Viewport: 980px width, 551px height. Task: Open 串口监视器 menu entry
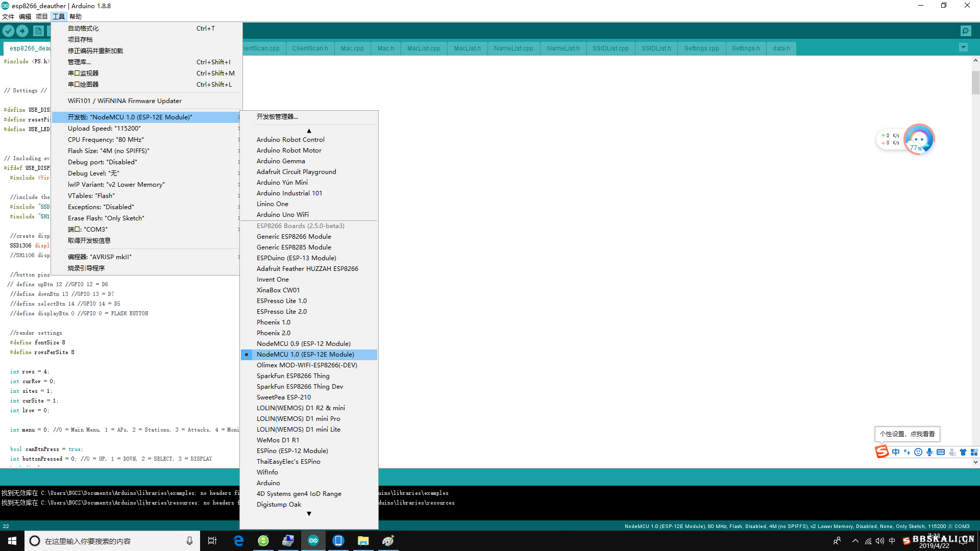click(83, 73)
